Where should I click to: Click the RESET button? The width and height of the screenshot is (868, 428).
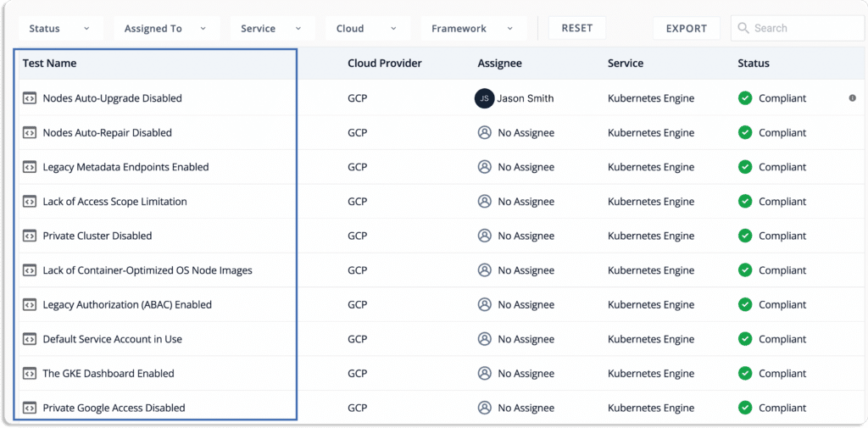point(576,28)
